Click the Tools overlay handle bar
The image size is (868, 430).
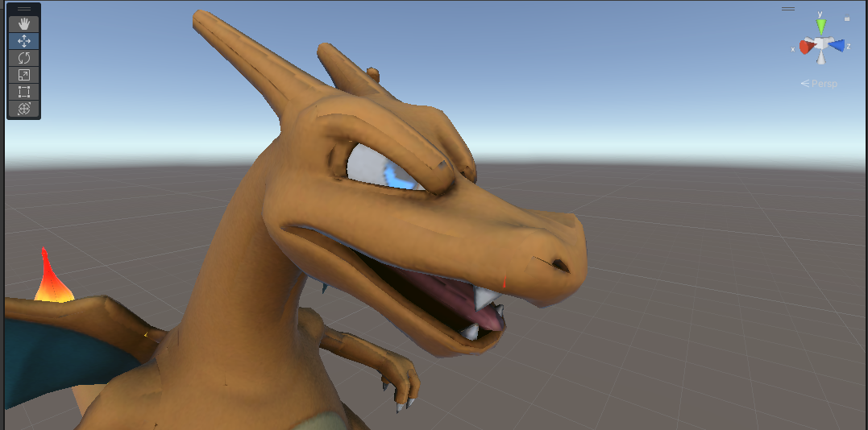click(24, 9)
